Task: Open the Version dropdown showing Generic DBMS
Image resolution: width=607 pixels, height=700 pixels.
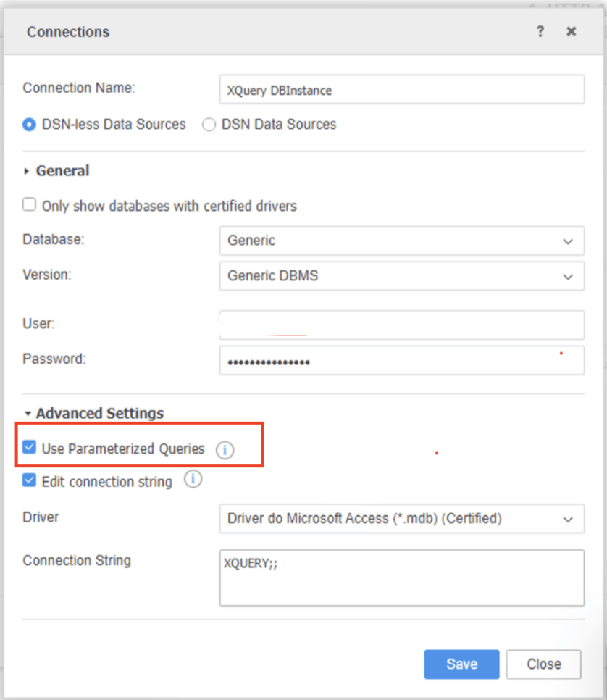Action: click(401, 276)
